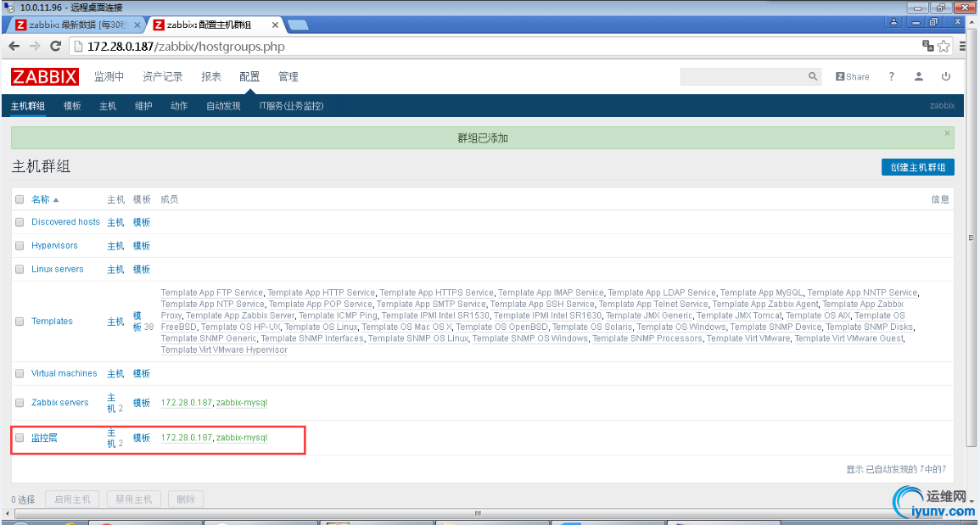Viewport: 980px width, 525px height.
Task: Check the Zabbix servers row checkbox
Action: [20, 403]
